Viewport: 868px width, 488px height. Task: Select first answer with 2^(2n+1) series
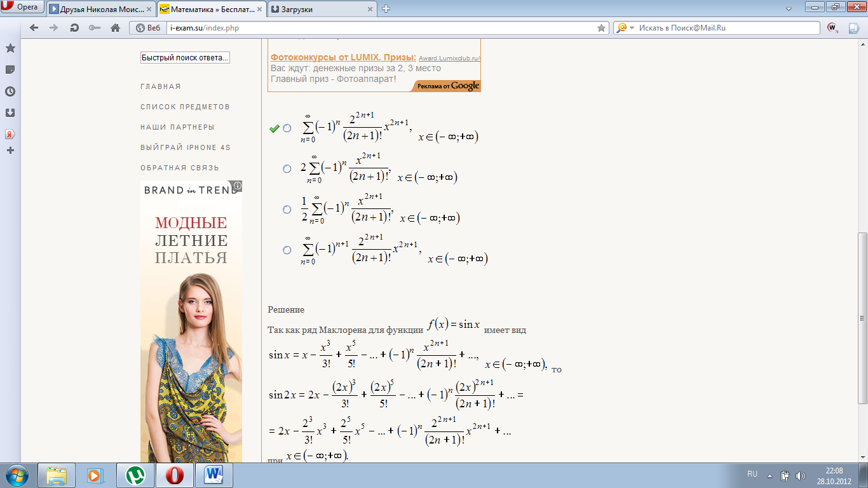pos(287,128)
